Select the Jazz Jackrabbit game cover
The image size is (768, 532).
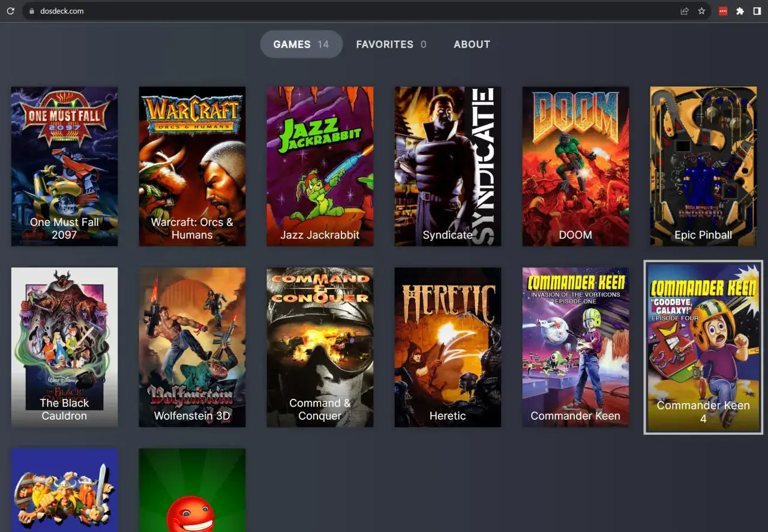[x=320, y=166]
